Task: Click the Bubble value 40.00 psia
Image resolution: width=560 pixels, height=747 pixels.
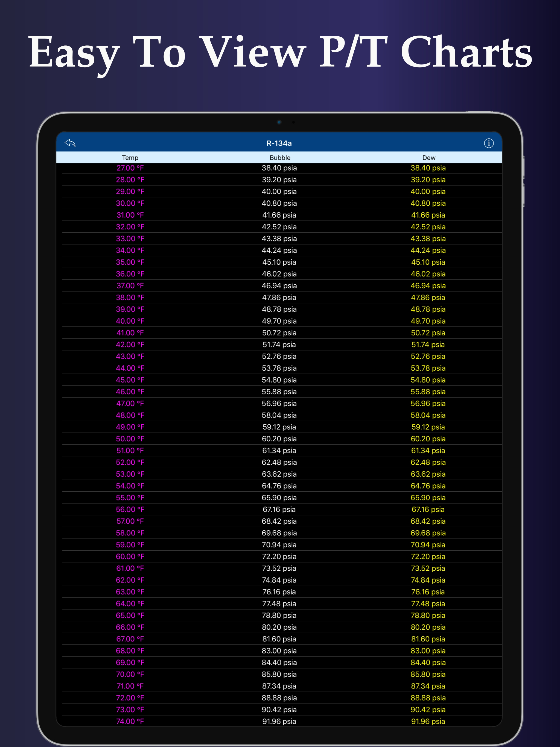Action: (279, 191)
